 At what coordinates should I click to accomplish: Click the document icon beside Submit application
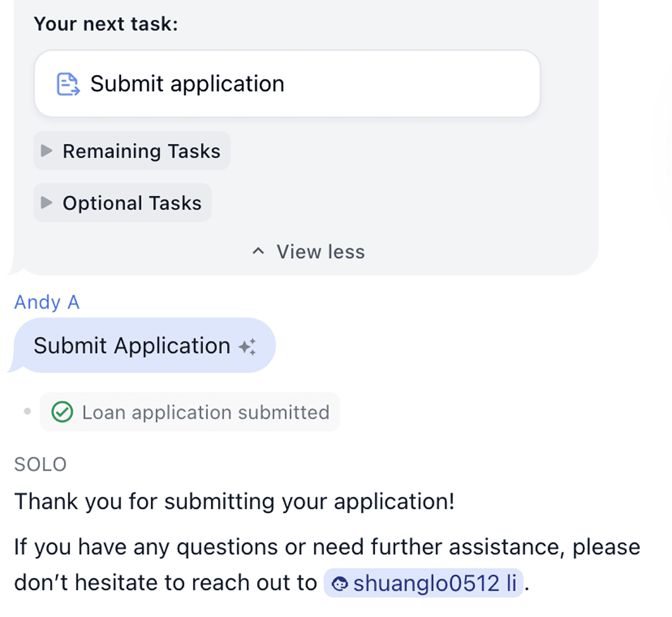point(68,84)
